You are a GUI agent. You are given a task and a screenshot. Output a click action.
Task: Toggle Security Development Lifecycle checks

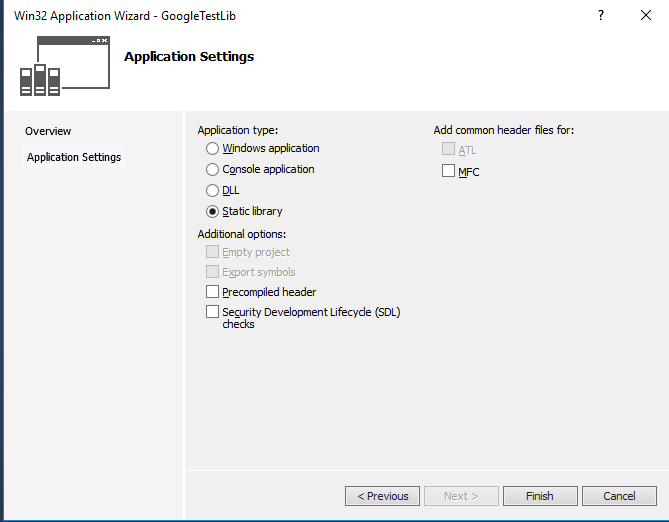pyautogui.click(x=212, y=312)
